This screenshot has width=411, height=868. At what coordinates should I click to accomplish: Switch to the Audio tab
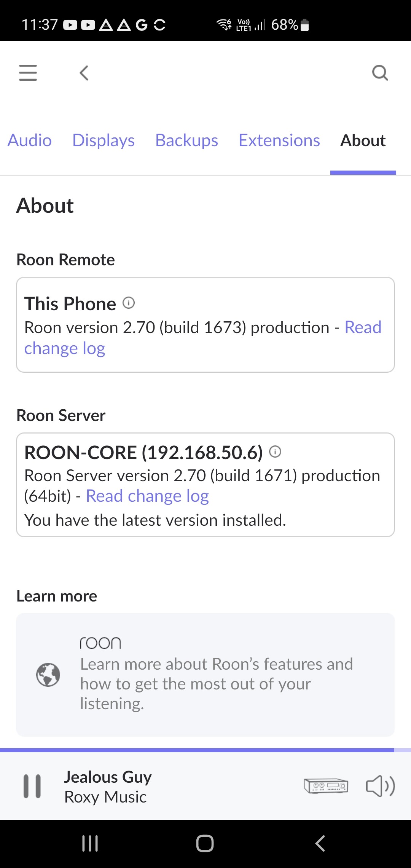(30, 140)
